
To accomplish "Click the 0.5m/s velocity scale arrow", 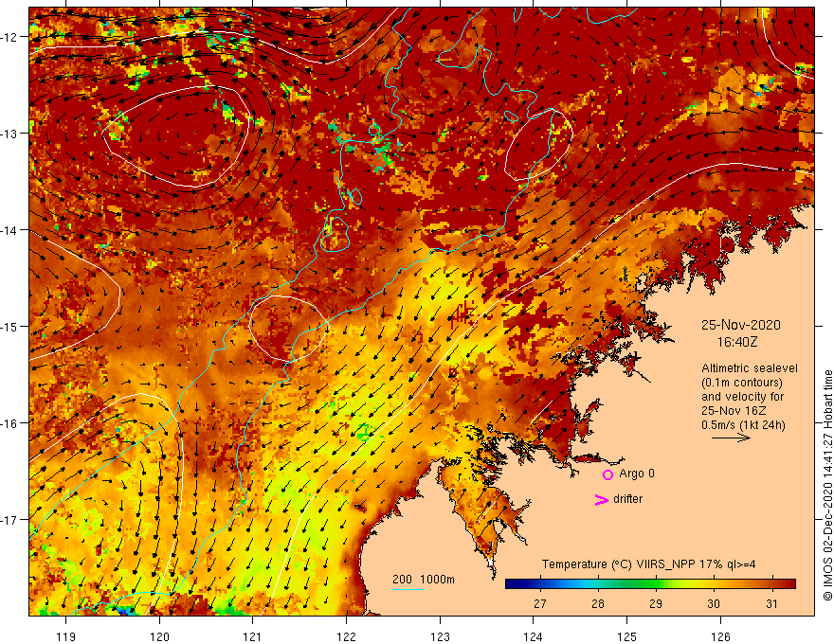I will pos(732,438).
